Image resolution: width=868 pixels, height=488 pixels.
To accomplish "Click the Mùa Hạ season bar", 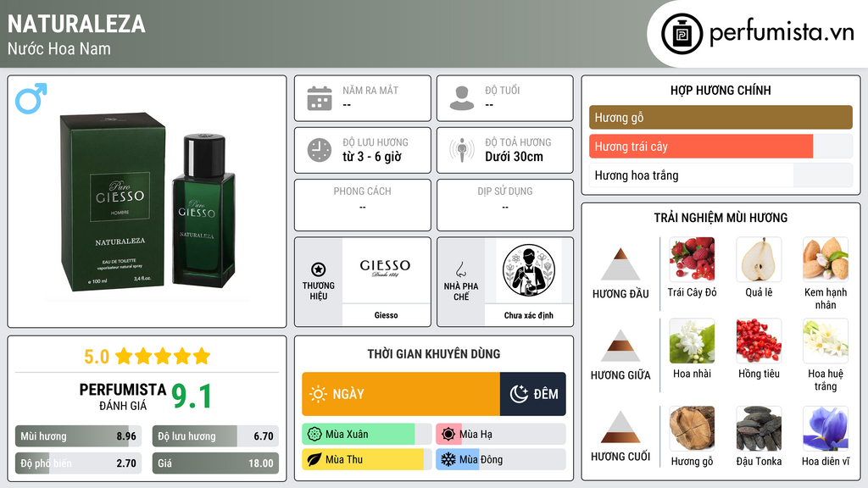I will click(500, 435).
